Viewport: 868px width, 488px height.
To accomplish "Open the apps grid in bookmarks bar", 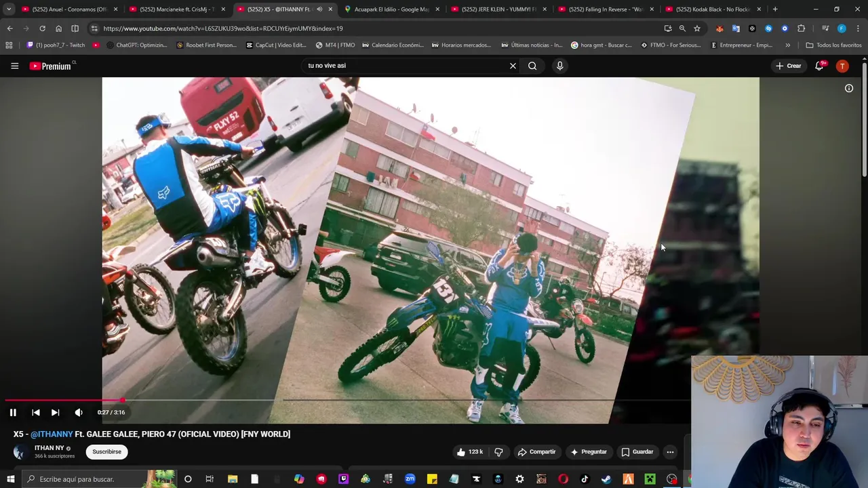I will [9, 45].
